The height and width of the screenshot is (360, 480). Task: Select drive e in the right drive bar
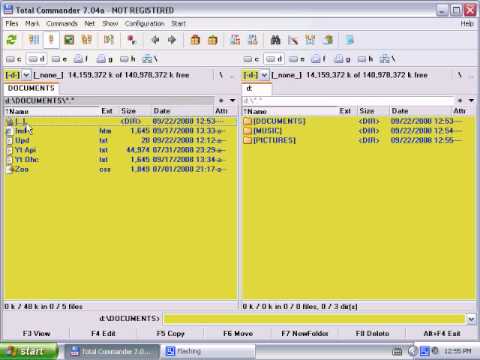pyautogui.click(x=297, y=59)
